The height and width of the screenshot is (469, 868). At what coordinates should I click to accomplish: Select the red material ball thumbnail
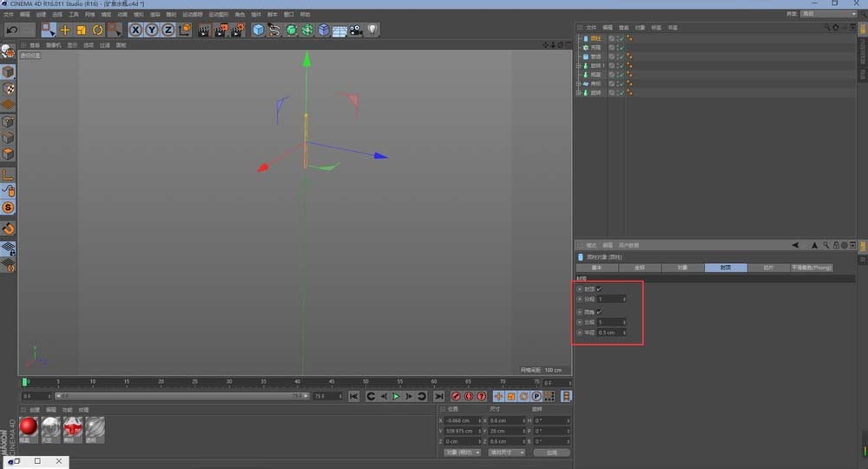click(29, 426)
